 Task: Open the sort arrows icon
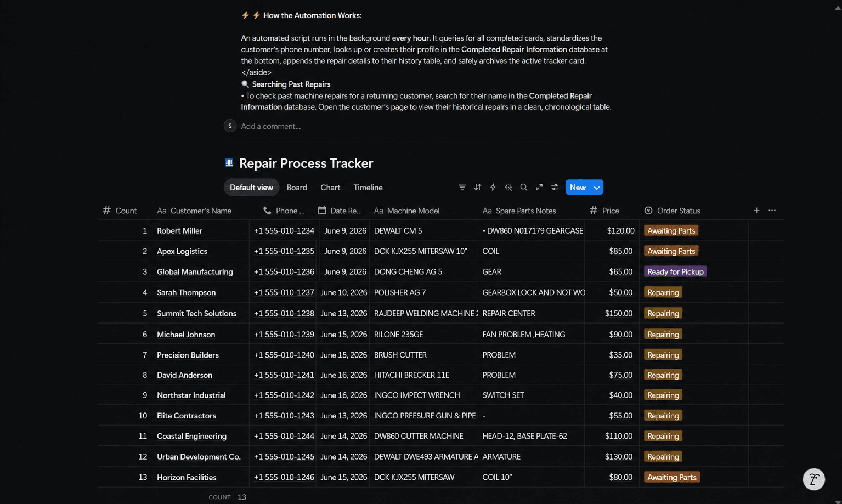(478, 188)
